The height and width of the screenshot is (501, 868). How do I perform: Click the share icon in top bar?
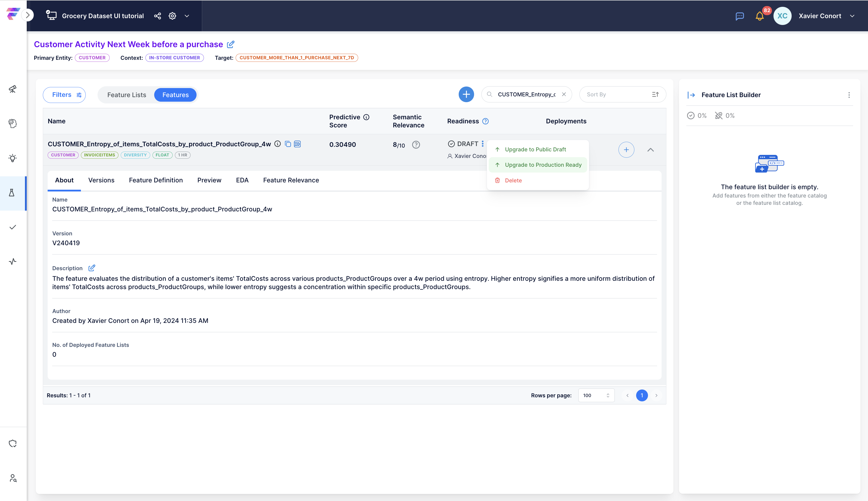pos(158,16)
